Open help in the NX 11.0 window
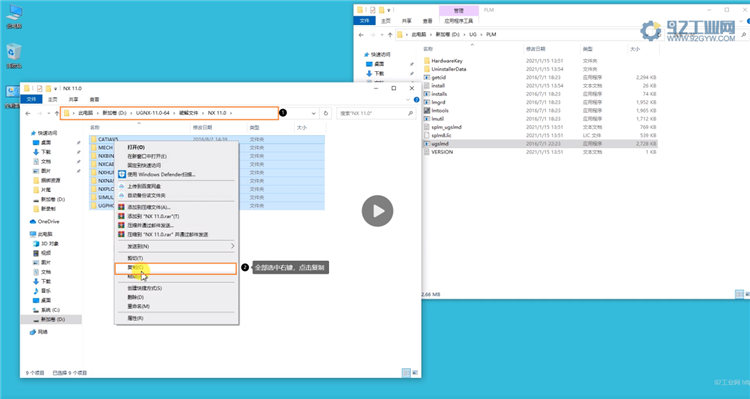 [416, 100]
